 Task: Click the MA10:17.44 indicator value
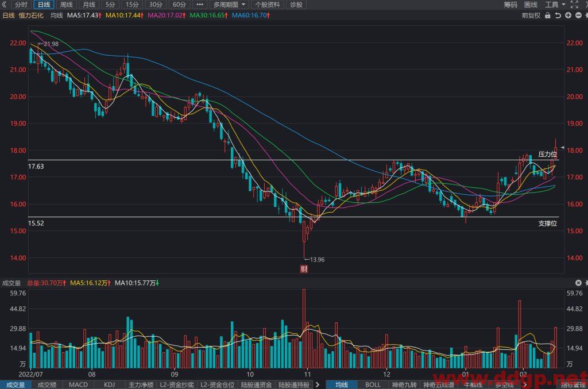click(x=125, y=16)
